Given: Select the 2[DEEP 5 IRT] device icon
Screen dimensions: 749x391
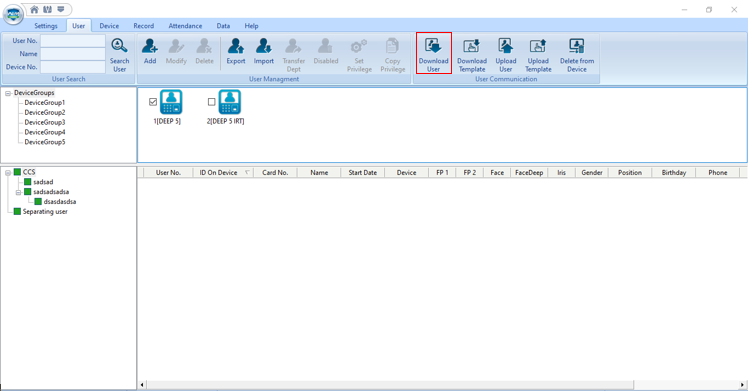Looking at the screenshot, I should click(x=230, y=102).
